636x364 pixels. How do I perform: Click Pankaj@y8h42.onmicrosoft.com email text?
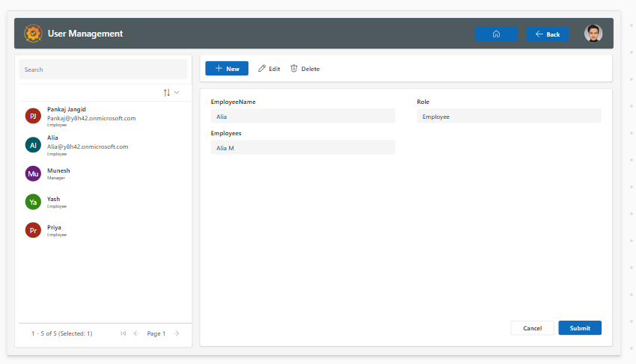pos(91,118)
